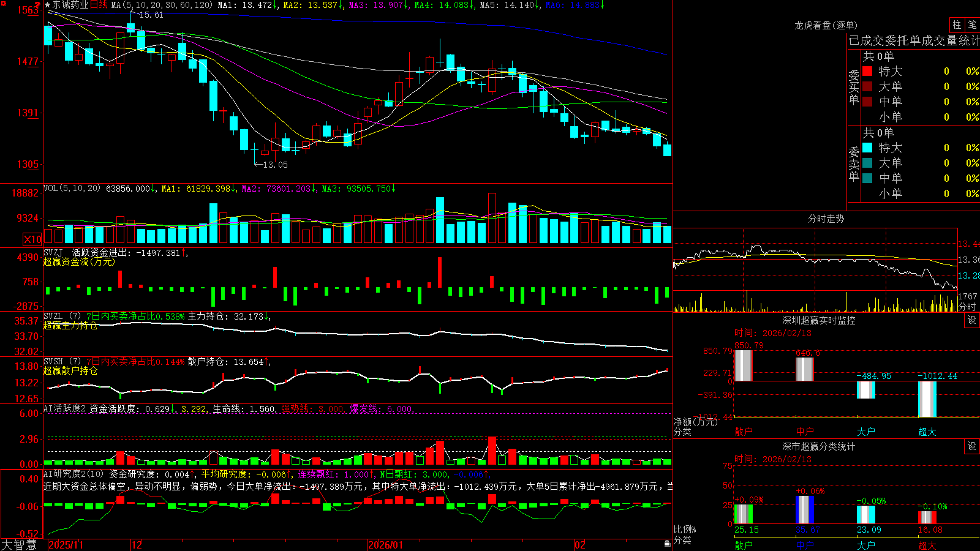Click the X10 volume scale box
The image size is (980, 551).
[32, 239]
